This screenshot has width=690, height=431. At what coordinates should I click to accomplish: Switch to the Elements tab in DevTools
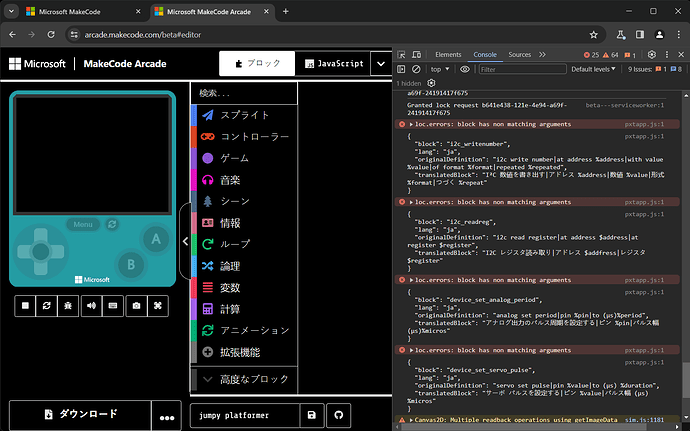pyautogui.click(x=447, y=54)
